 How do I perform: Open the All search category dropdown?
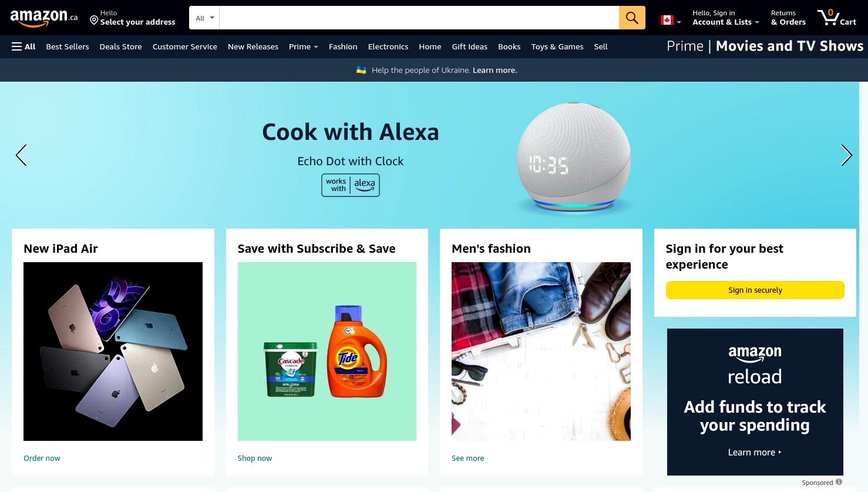click(x=204, y=18)
